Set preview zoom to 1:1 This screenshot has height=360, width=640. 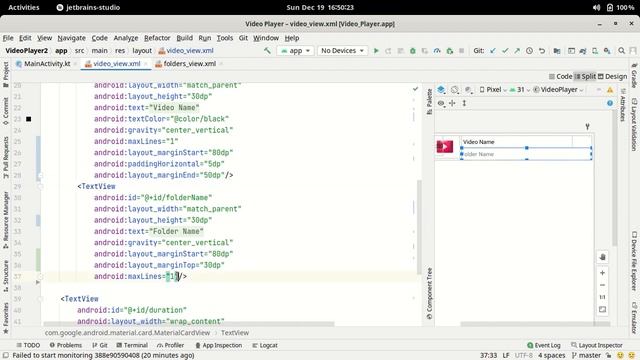602,297
